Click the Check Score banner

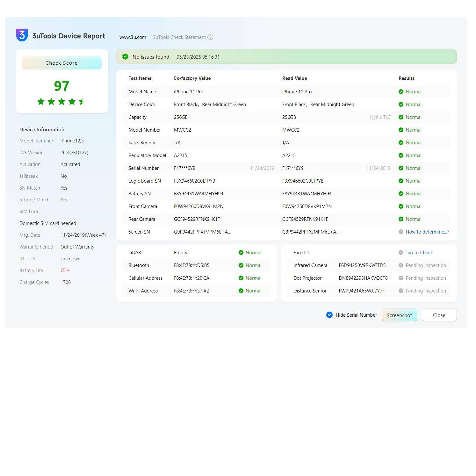tap(61, 63)
